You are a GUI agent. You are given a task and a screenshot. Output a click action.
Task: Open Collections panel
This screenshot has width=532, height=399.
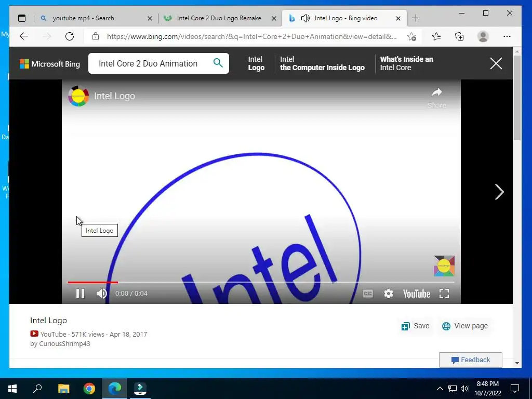coord(459,36)
